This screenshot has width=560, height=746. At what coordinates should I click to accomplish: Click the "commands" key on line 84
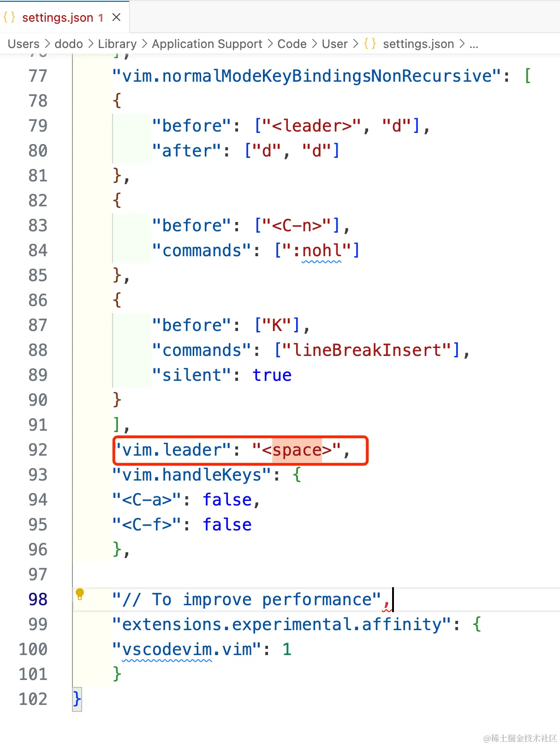click(x=202, y=250)
